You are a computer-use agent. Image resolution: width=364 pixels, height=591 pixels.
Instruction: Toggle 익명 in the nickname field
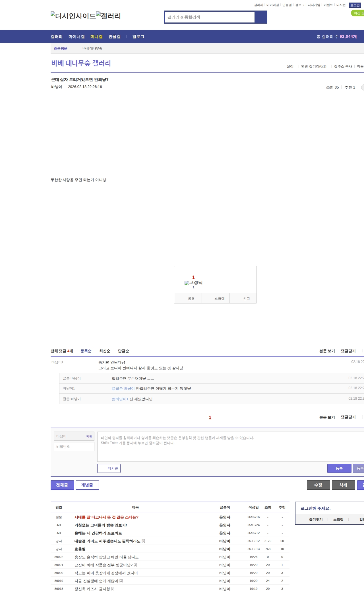click(x=89, y=436)
